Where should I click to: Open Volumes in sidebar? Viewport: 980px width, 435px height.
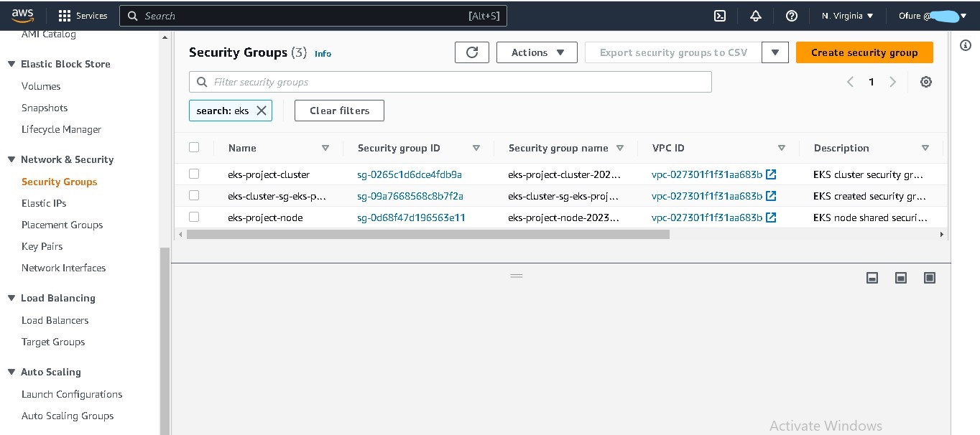pos(41,86)
